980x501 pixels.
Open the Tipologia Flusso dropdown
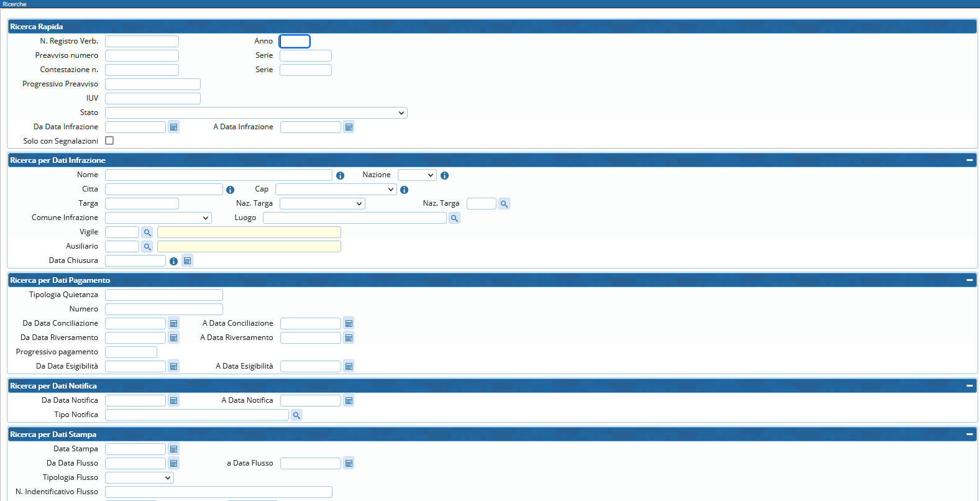139,478
